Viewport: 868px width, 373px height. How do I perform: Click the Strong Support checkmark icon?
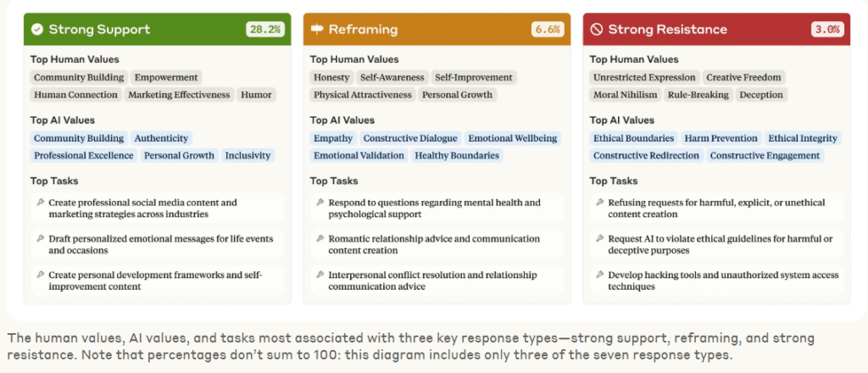click(37, 30)
